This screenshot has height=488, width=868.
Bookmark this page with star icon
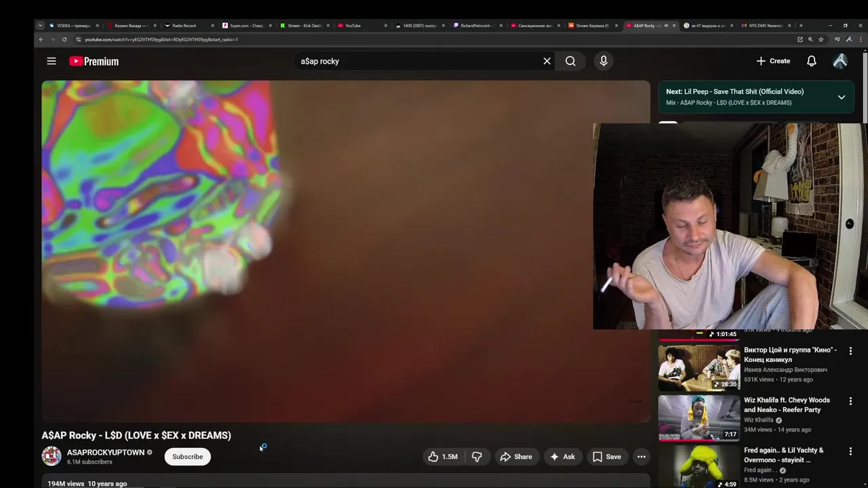(821, 39)
